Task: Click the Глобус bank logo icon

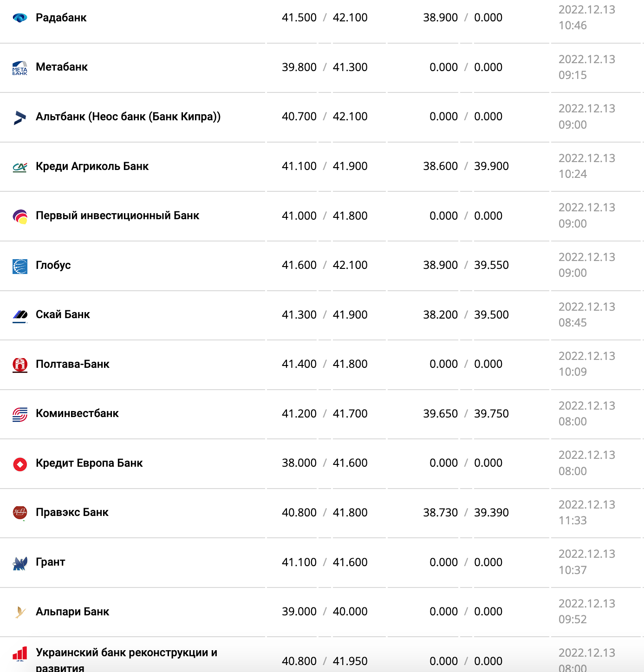Action: [x=20, y=266]
